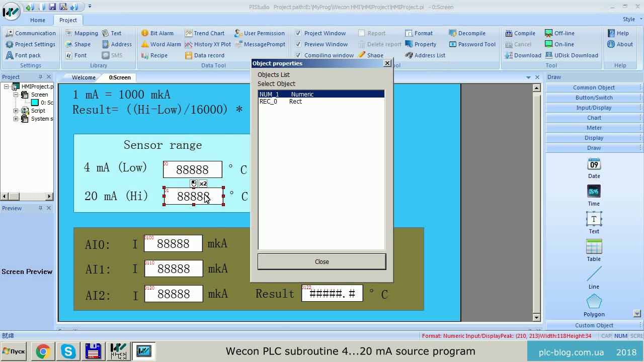
Task: Open Address List
Action: (x=425, y=55)
